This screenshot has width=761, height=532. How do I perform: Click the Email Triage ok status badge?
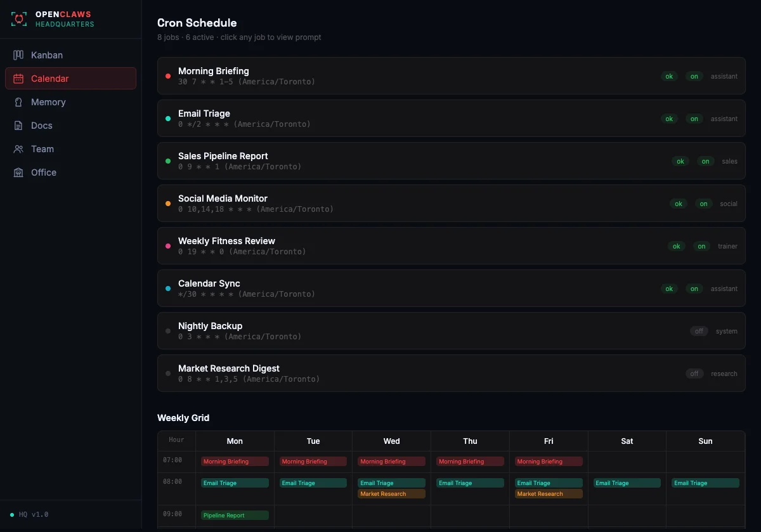(669, 119)
